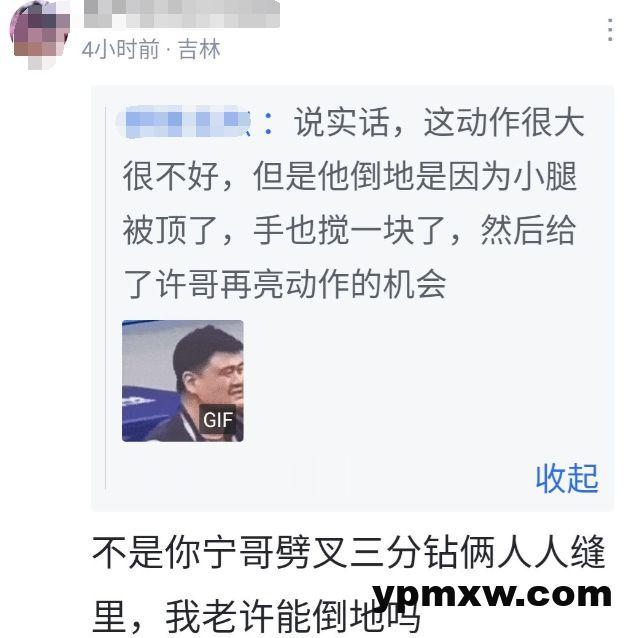Tap the blue blurred quoted username
The image size is (636, 638).
(x=184, y=121)
